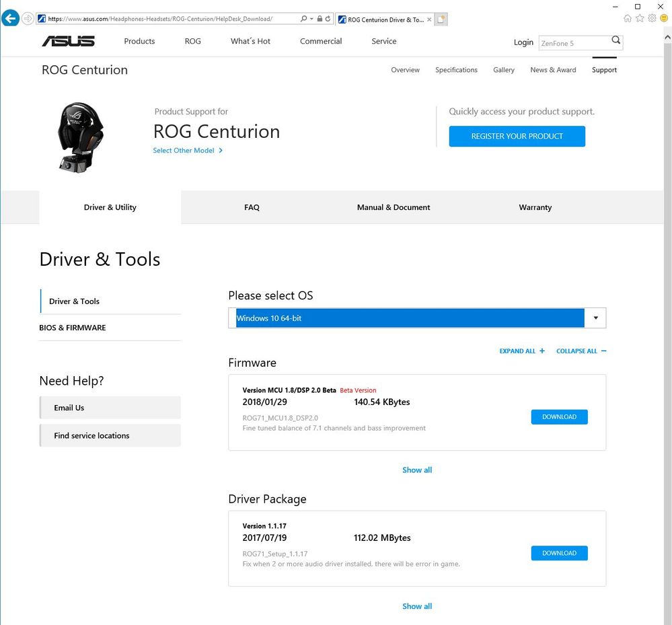Click the red 'Beta Version' label
This screenshot has height=625, width=672.
pos(358,390)
